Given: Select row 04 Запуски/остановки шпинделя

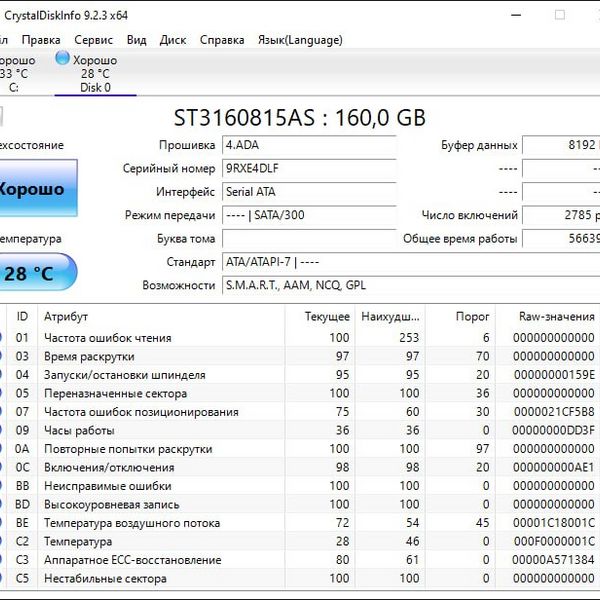Looking at the screenshot, I should pyautogui.click(x=300, y=375).
